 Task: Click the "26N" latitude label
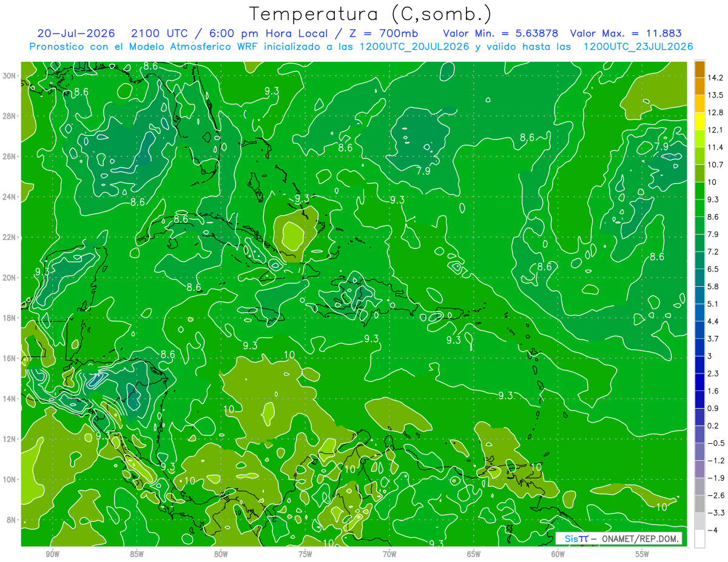point(10,156)
